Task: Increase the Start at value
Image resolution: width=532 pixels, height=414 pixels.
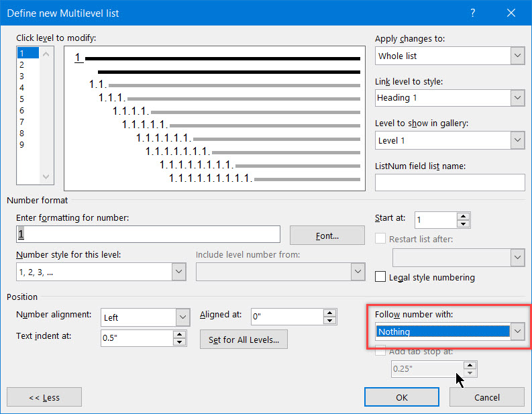Action: tap(463, 216)
